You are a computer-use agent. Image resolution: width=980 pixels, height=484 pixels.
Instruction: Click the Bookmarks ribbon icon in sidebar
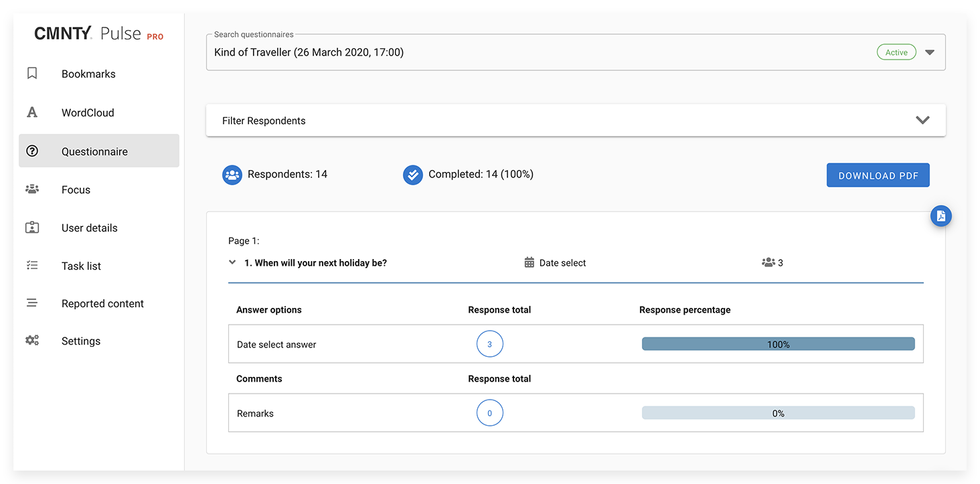click(32, 74)
